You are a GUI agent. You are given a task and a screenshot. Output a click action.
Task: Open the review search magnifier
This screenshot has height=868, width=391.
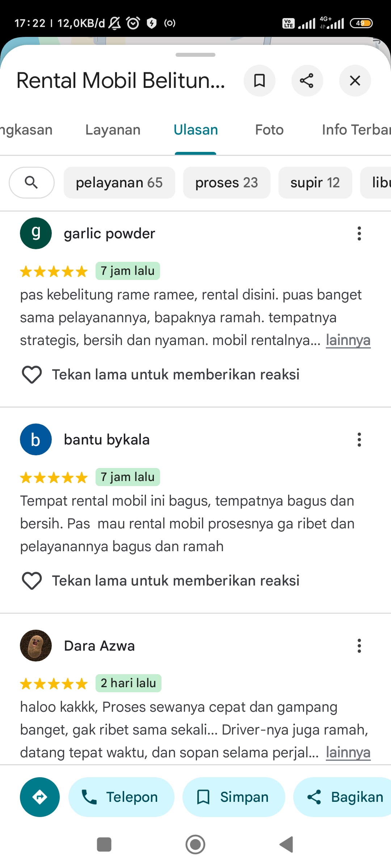[31, 183]
